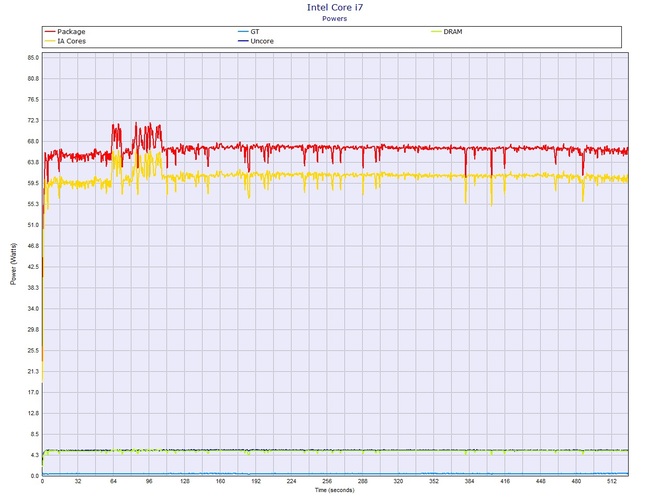This screenshot has width=670, height=502.
Task: Click the 512 x-axis tick label
Action: tap(612, 481)
